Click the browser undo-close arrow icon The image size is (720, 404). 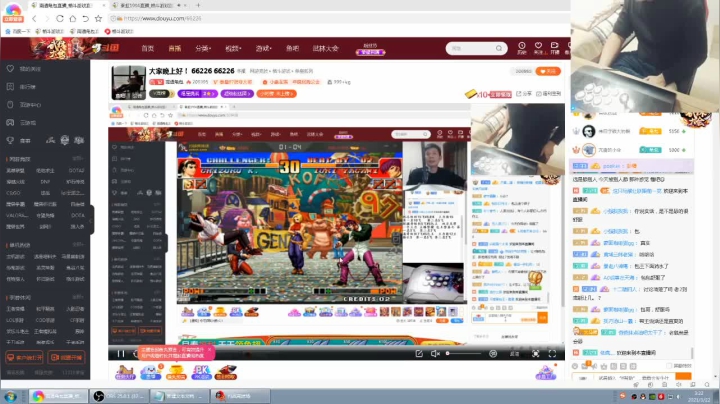click(x=85, y=19)
